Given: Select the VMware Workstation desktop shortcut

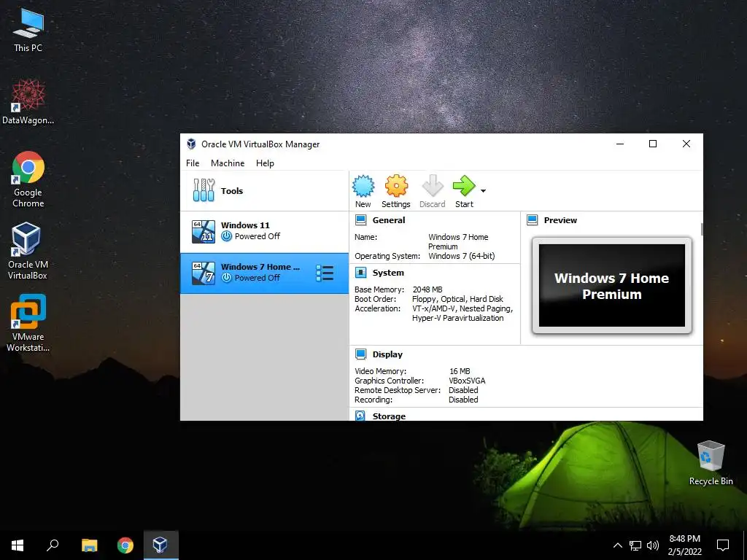Looking at the screenshot, I should click(28, 323).
